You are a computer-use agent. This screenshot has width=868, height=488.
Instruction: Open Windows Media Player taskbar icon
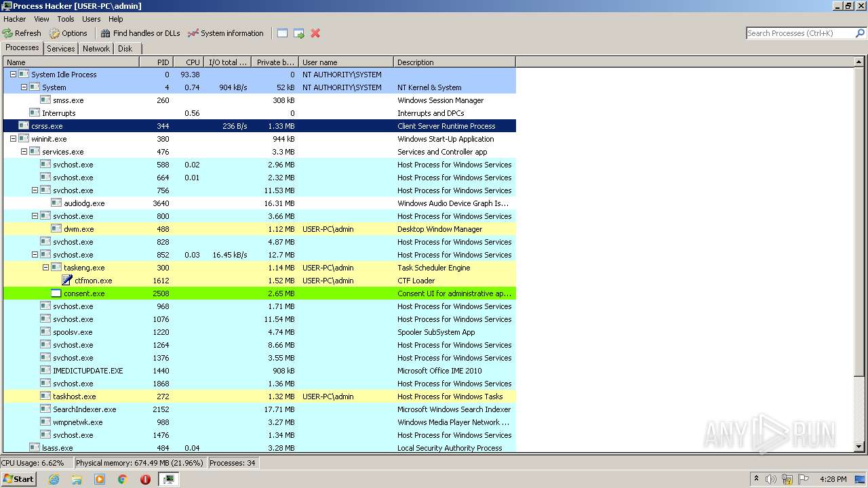tap(100, 479)
